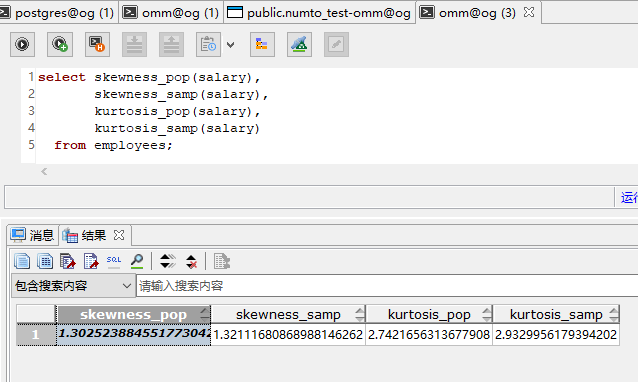Open the 消息 messages tab
Image resolution: width=638 pixels, height=382 pixels.
pyautogui.click(x=33, y=235)
